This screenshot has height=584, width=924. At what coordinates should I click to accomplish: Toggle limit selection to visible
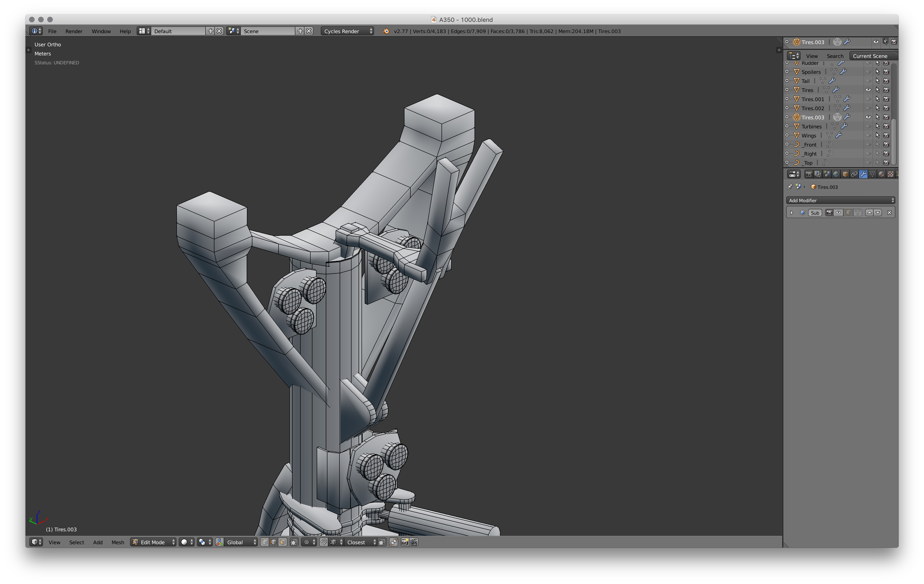point(294,542)
